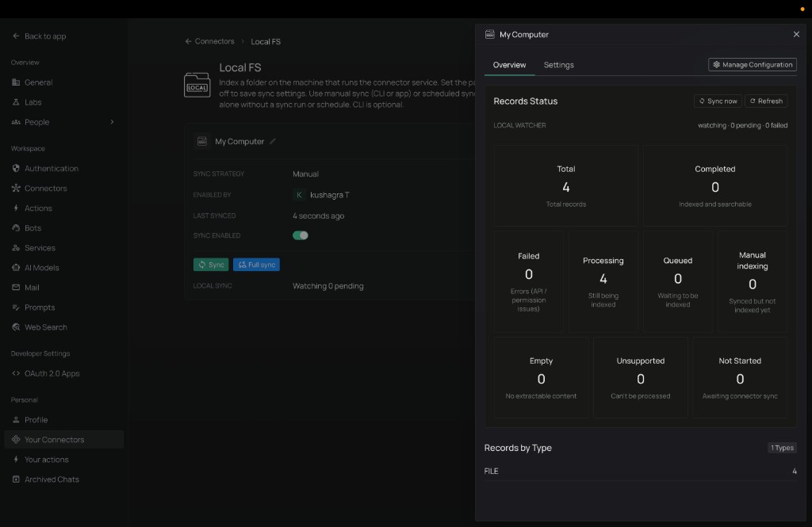Click the Connectors hub icon in sidebar
The width and height of the screenshot is (812, 527).
coord(16,188)
